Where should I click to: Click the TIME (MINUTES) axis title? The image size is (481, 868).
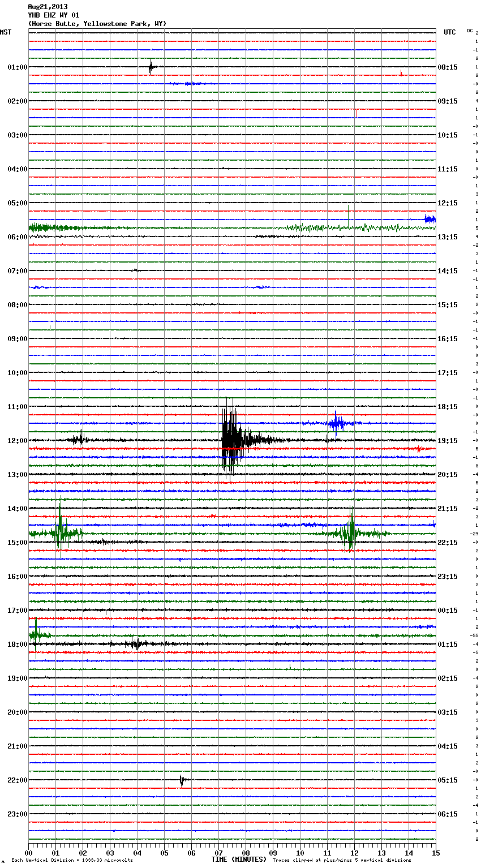(x=239, y=860)
